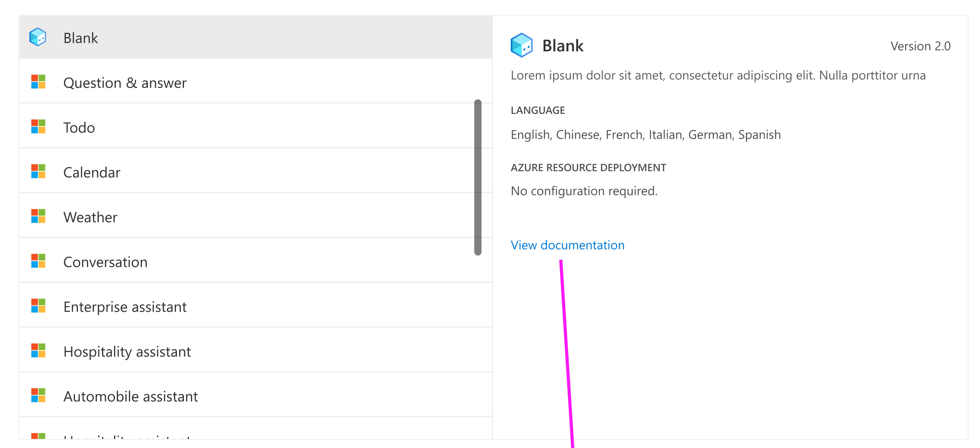Click the Calendar template icon
980x448 pixels.
[38, 172]
